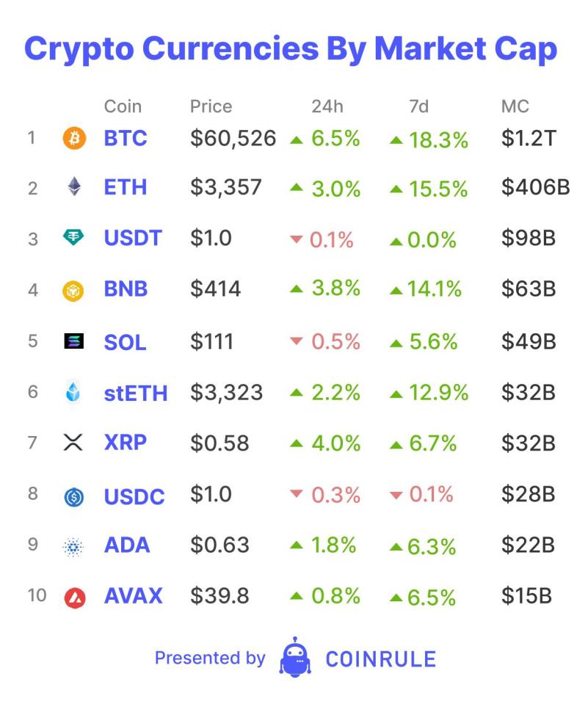Viewport: 588px width, 704px height.
Task: Click the USDC coin icon
Action: point(74,497)
